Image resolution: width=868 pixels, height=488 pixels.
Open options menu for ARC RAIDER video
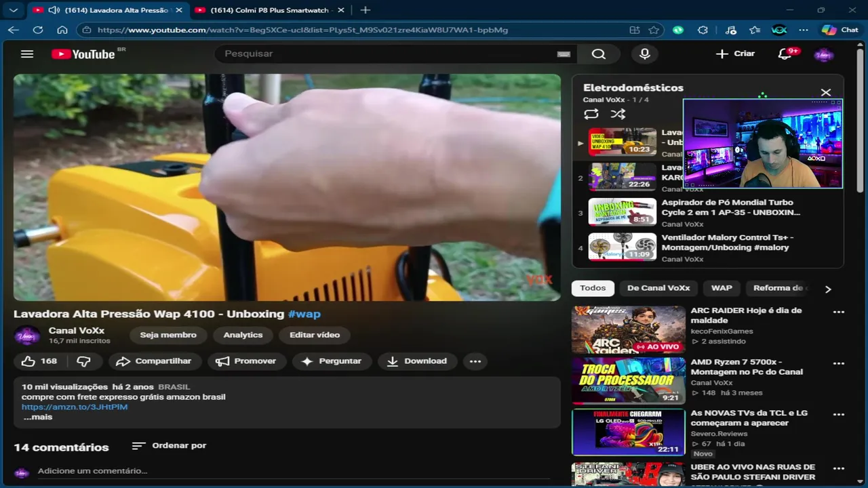(x=839, y=312)
